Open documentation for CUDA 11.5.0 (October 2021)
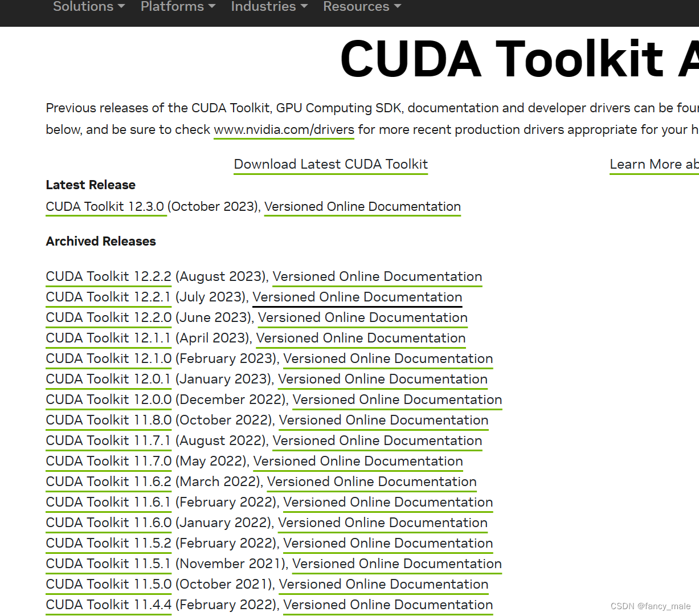The width and height of the screenshot is (699, 616). click(x=384, y=585)
